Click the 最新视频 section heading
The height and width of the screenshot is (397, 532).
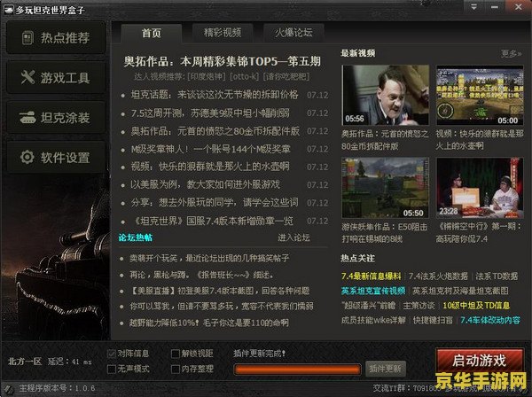358,53
